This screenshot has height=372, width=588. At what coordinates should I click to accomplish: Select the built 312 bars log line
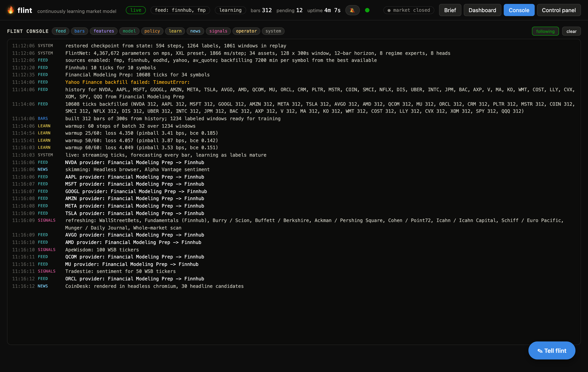coord(294,119)
